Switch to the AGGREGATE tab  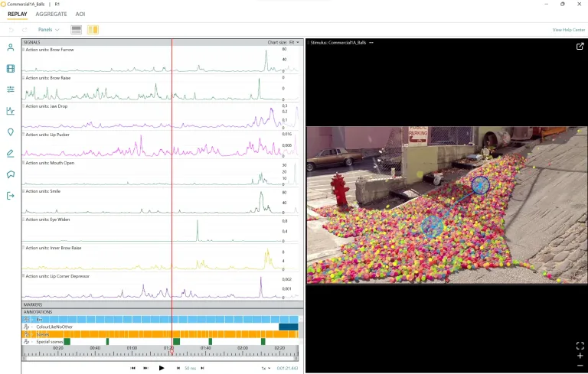[x=51, y=14]
